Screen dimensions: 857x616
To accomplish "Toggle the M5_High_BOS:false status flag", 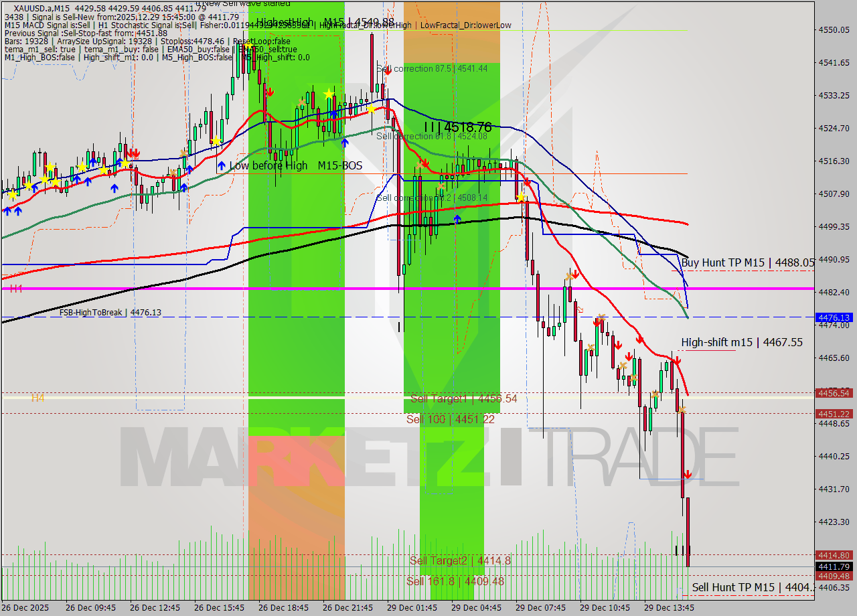I will pyautogui.click(x=198, y=57).
